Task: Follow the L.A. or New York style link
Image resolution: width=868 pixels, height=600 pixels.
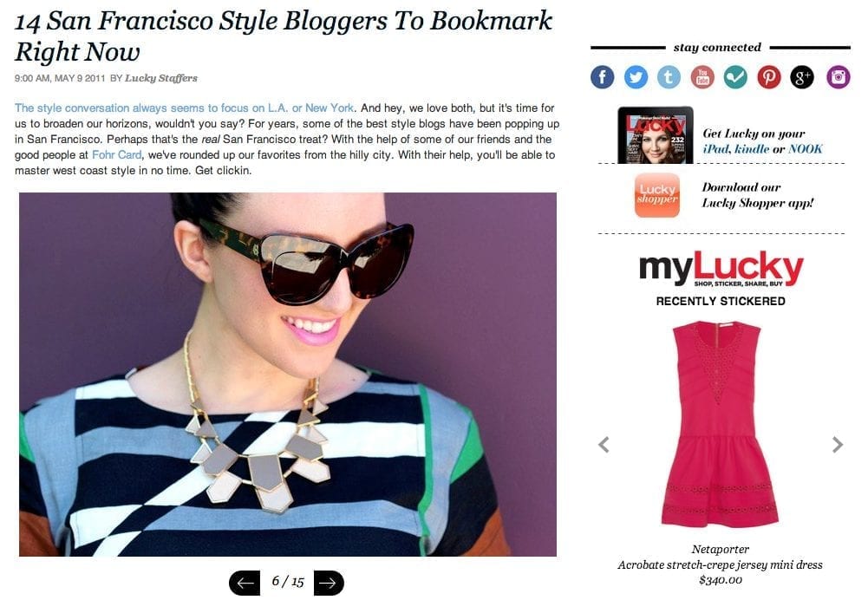Action: (185, 108)
